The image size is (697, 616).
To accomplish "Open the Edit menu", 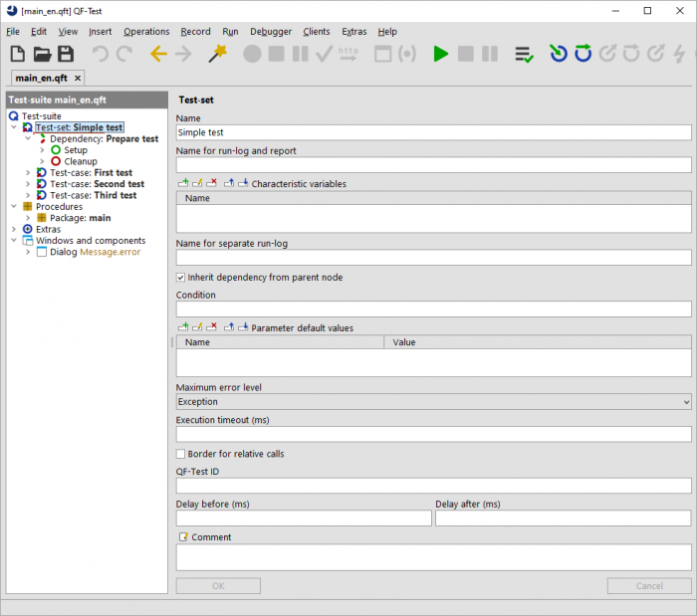I will point(39,32).
